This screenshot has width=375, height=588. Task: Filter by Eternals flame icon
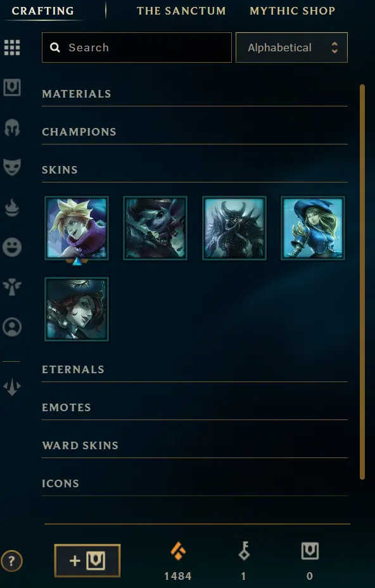(12, 207)
